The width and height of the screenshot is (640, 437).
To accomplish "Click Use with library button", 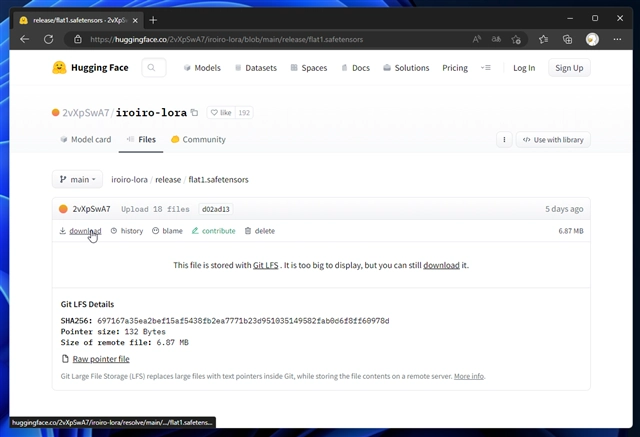I will [x=553, y=140].
